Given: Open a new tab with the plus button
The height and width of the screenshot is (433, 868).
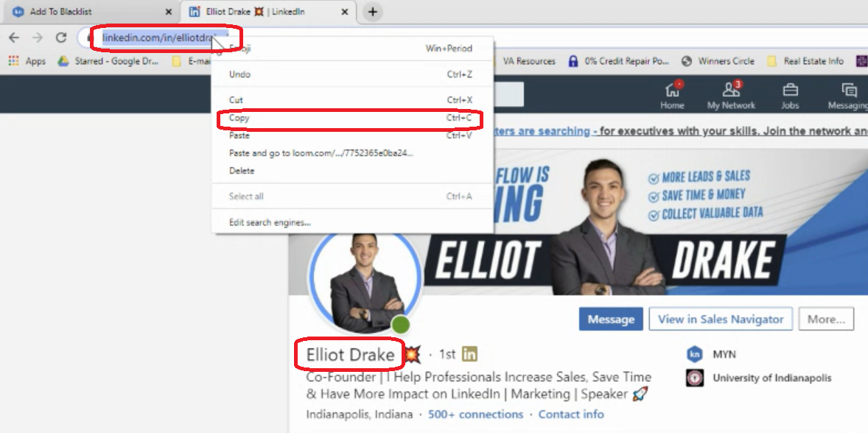Looking at the screenshot, I should 373,12.
